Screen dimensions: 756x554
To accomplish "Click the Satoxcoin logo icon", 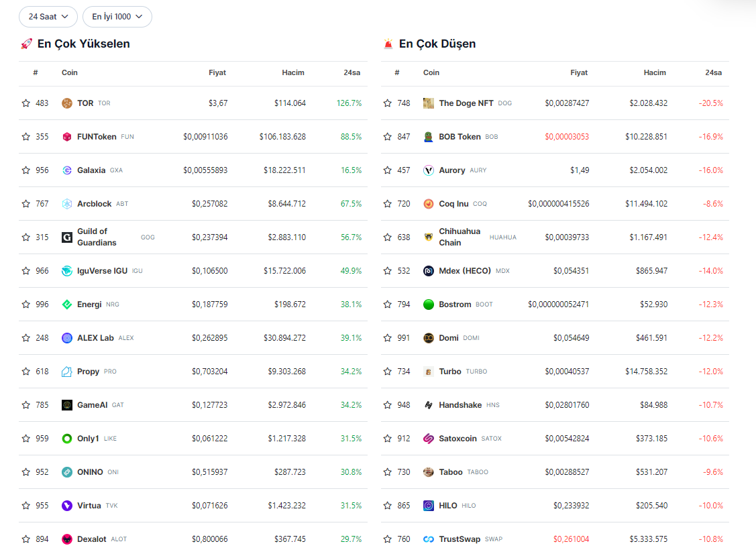I will click(429, 439).
